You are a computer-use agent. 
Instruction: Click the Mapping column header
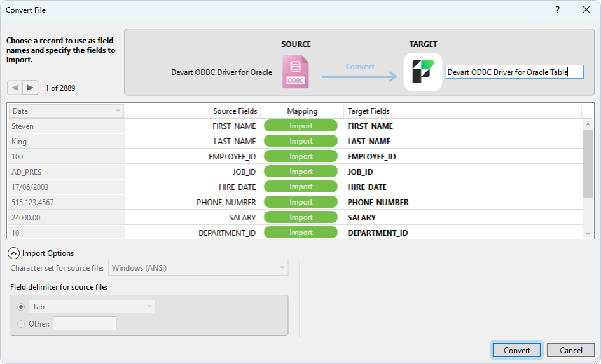[302, 111]
